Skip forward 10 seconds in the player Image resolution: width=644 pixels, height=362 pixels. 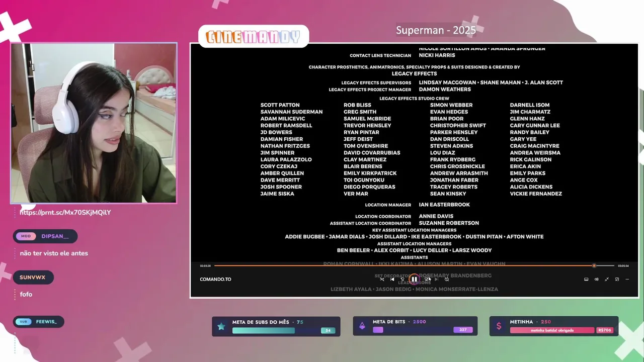[426, 280]
